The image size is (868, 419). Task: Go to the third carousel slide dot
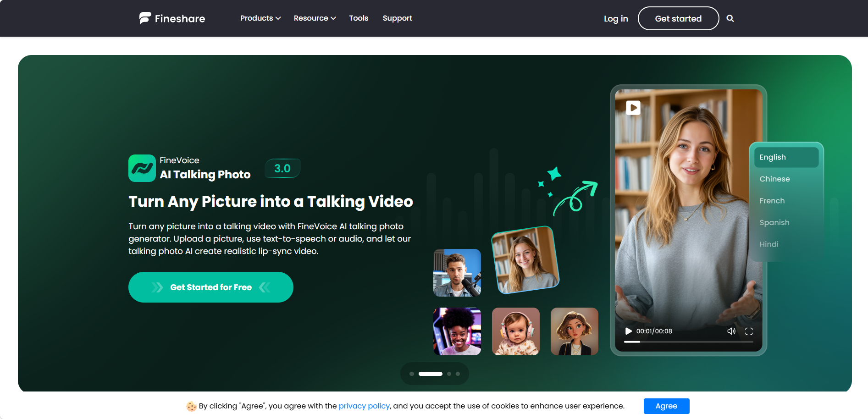pos(449,374)
